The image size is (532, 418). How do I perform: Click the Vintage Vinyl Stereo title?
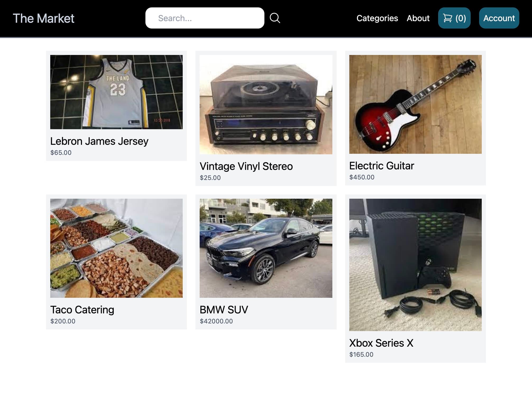246,166
